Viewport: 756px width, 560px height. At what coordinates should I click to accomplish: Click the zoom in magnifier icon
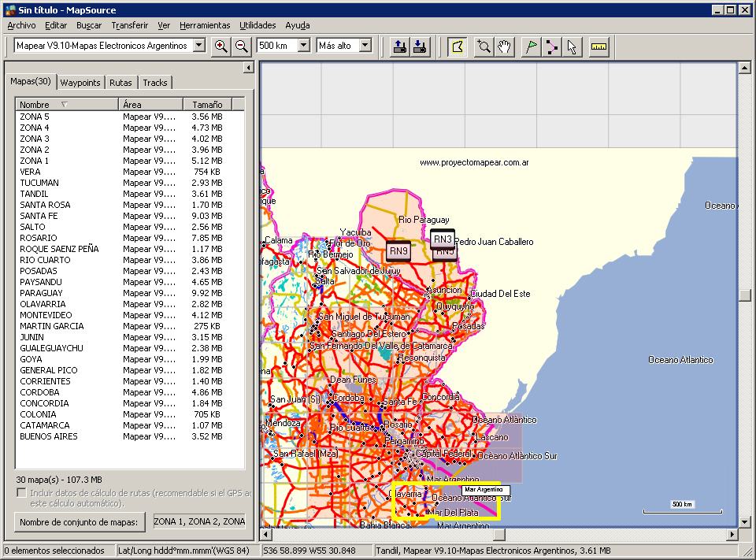point(221,46)
